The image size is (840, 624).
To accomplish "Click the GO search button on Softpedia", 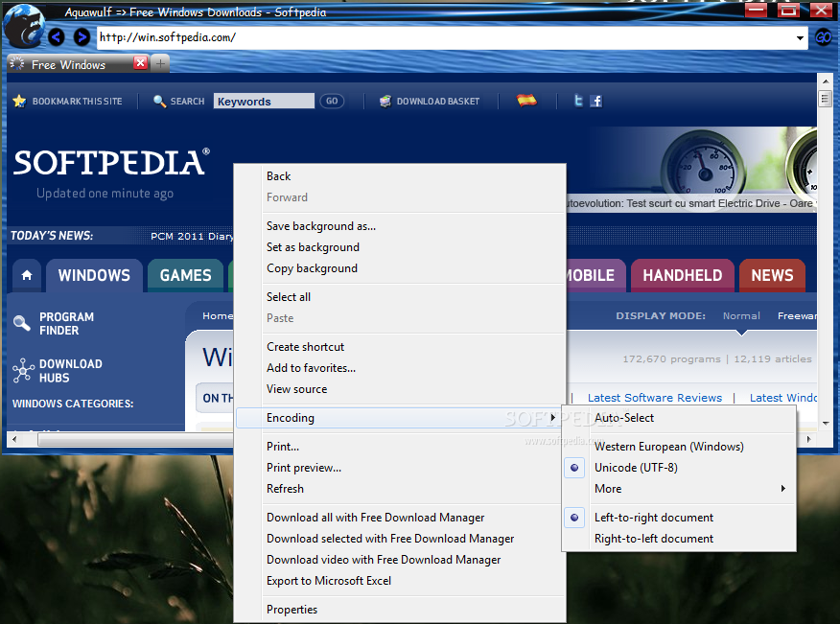I will 332,101.
